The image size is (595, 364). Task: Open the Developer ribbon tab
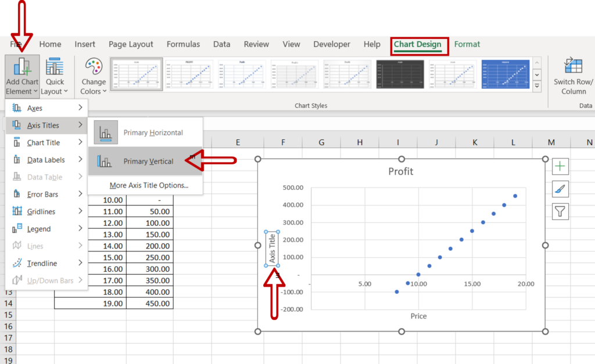[332, 44]
